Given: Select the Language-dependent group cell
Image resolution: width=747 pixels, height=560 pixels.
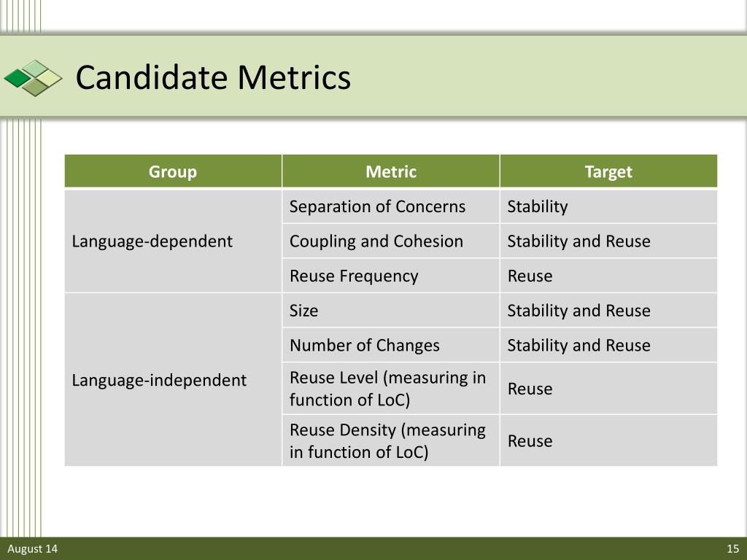Looking at the screenshot, I should [173, 241].
